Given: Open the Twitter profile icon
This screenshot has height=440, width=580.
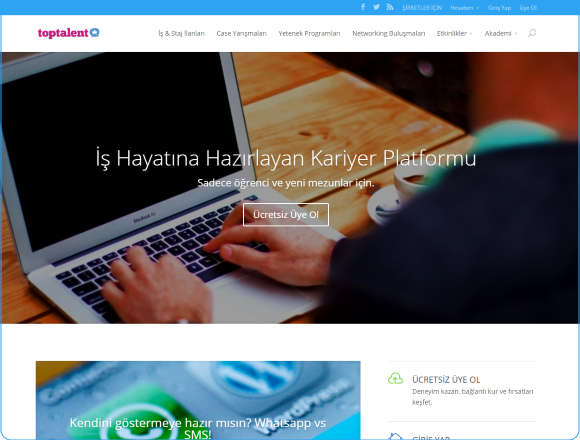Looking at the screenshot, I should 376,7.
